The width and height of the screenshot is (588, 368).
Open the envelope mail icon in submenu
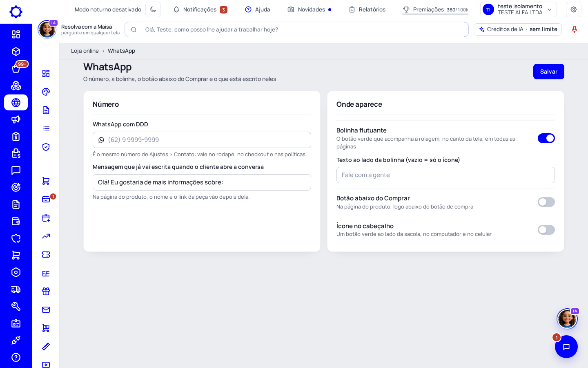46,310
